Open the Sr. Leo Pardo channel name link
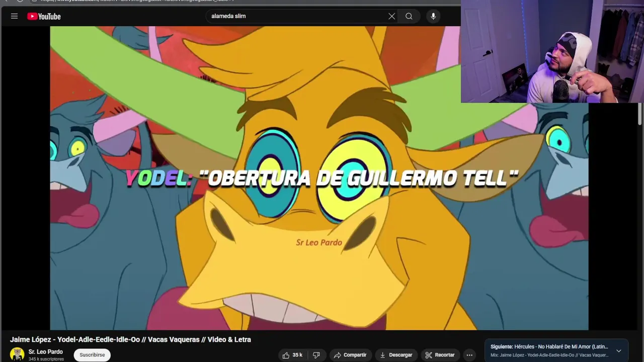Screen dimensions: 644x362 click(x=46, y=351)
